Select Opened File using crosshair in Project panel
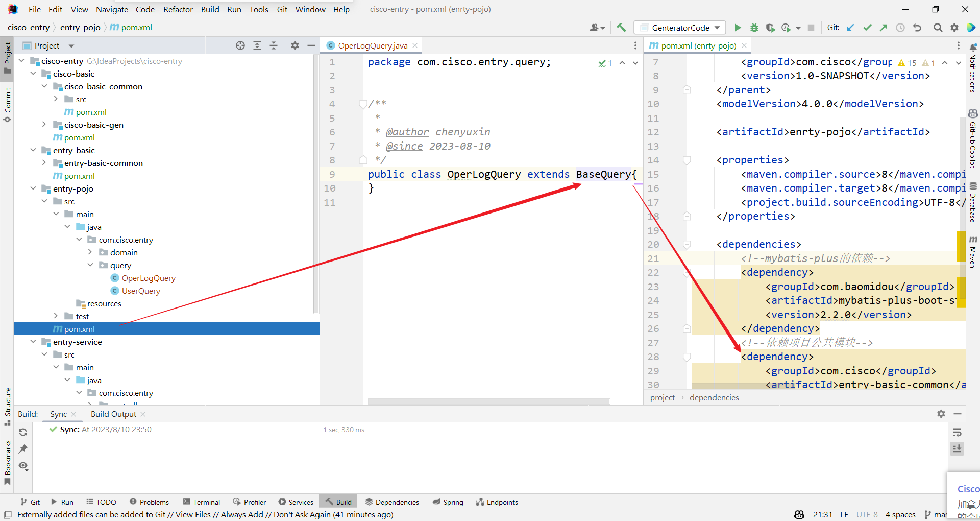Image resolution: width=980 pixels, height=521 pixels. (240, 45)
